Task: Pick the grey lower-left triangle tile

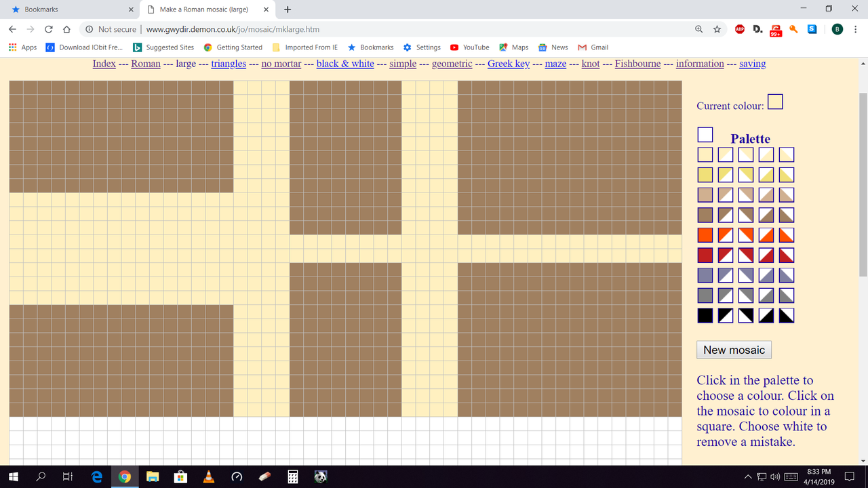Action: [787, 296]
